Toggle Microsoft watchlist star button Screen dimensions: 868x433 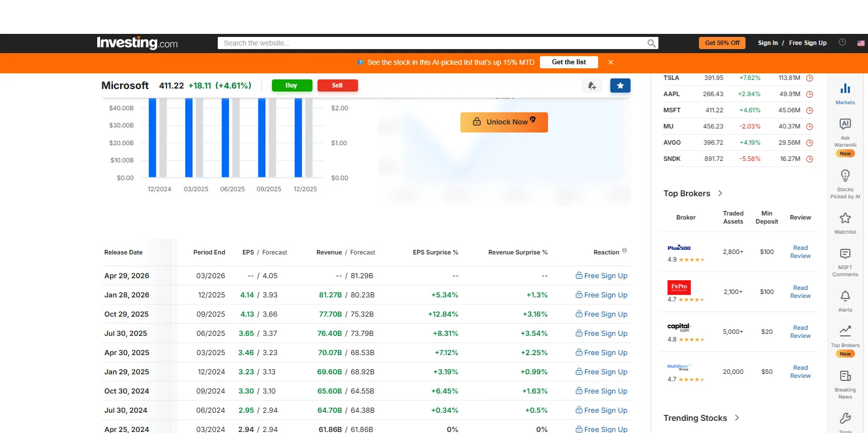(620, 85)
